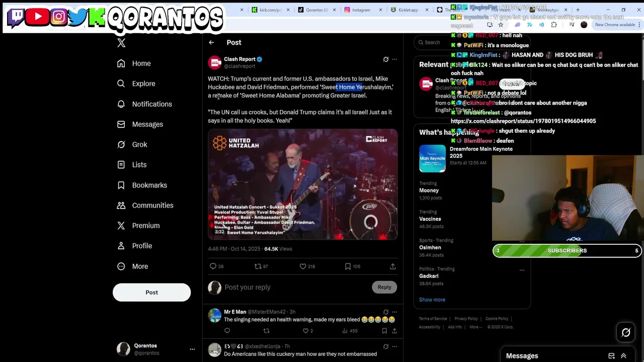Viewport: 644px width, 362px height.
Task: Open the More menu in the sidebar
Action: point(133,266)
